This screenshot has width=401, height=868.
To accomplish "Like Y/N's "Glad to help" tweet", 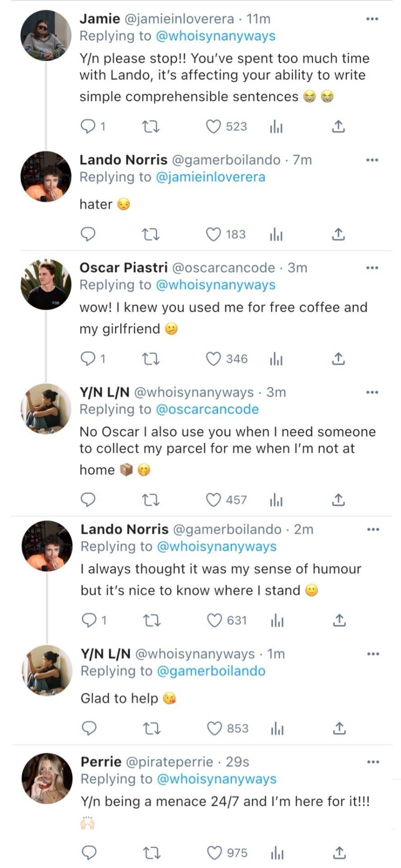I will 214,728.
